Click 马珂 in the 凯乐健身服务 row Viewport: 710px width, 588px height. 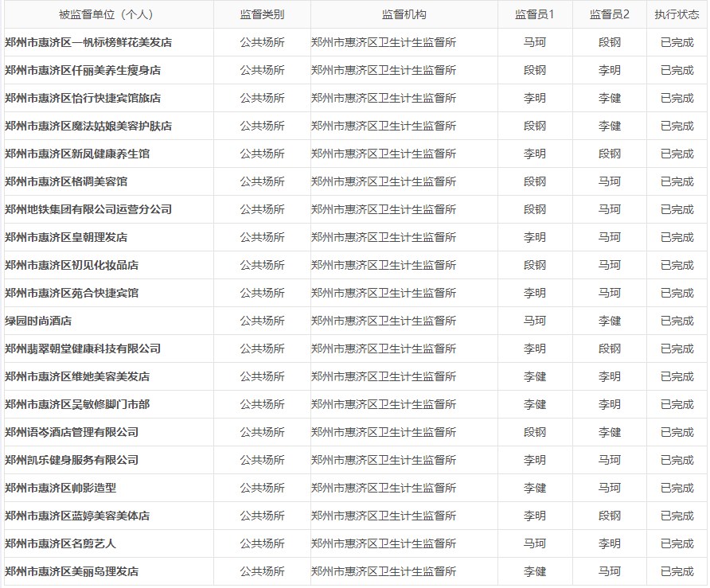[x=610, y=460]
